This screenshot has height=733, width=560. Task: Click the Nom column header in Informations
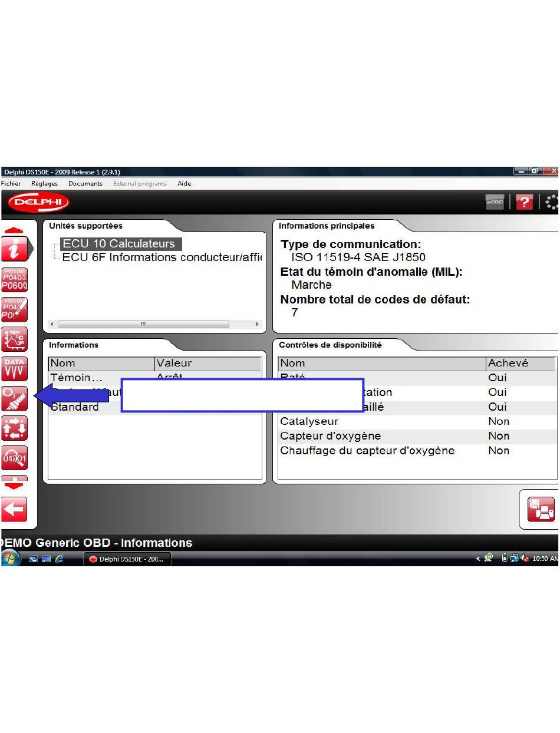point(101,363)
